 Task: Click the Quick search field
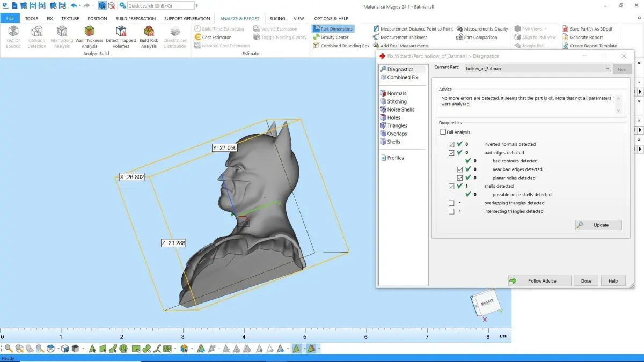[160, 5]
